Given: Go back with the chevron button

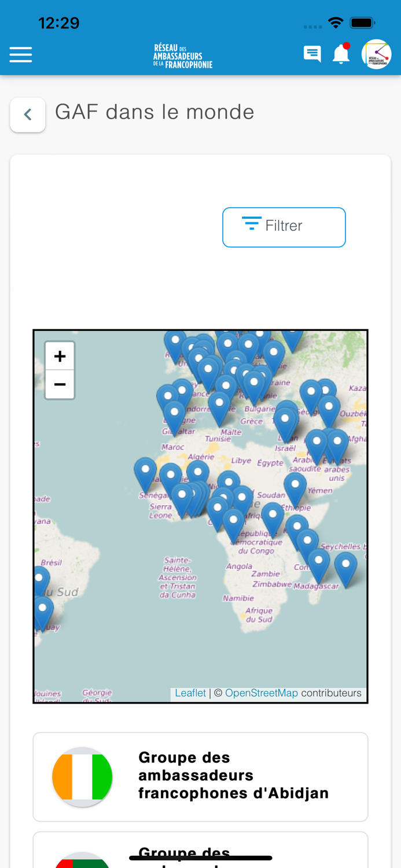Looking at the screenshot, I should click(x=28, y=115).
